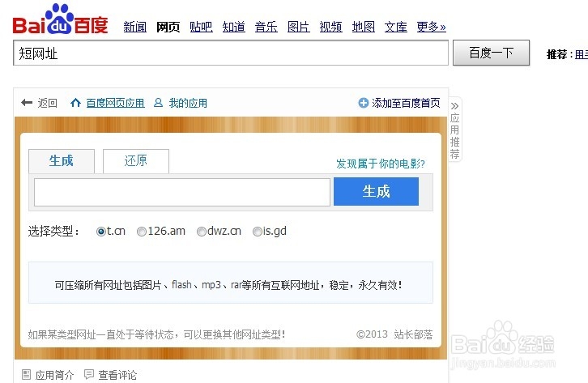This screenshot has height=383, width=588.
Task: Open the 文库 navigation link
Action: click(395, 27)
